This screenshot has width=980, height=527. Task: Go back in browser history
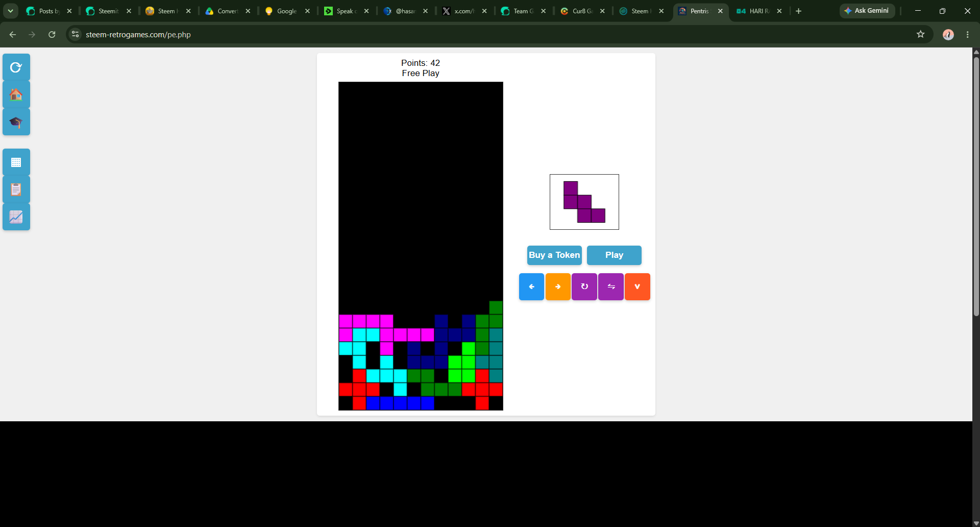[x=13, y=34]
